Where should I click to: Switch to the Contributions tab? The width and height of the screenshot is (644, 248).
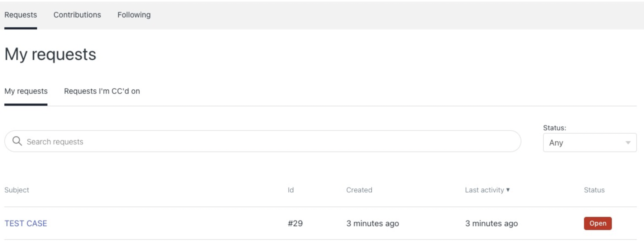[77, 15]
